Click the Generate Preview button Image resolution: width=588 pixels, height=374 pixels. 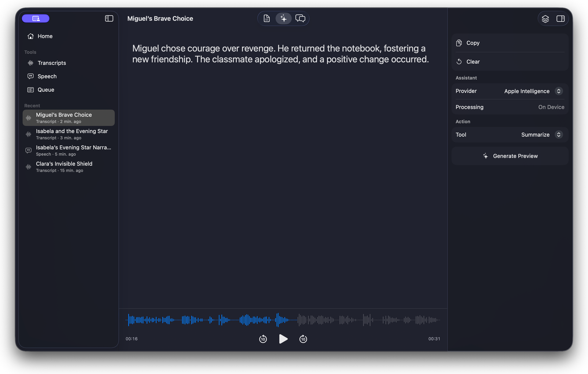(x=510, y=156)
